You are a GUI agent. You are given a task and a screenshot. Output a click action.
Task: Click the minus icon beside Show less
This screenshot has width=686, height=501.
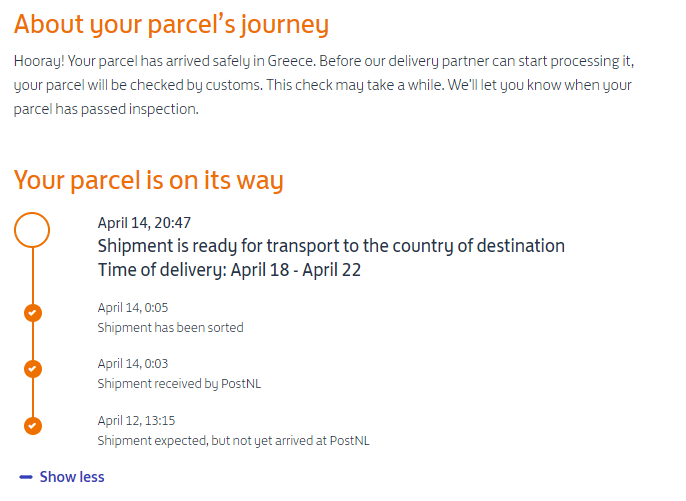pyautogui.click(x=26, y=477)
